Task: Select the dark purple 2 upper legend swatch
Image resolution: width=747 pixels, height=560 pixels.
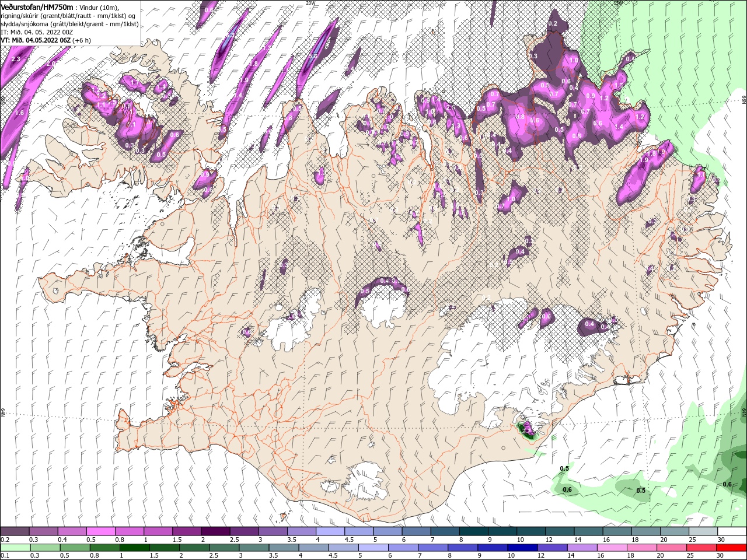Action: point(215,531)
